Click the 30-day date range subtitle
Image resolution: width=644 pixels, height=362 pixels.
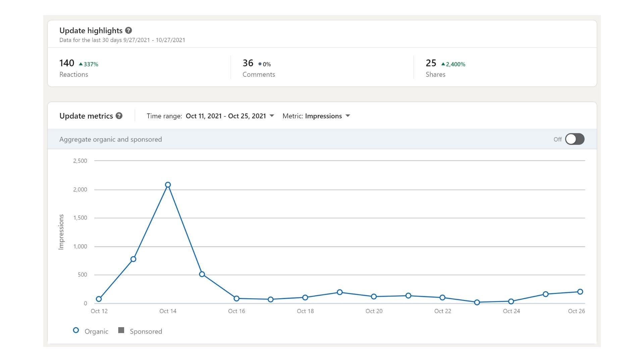coord(122,40)
